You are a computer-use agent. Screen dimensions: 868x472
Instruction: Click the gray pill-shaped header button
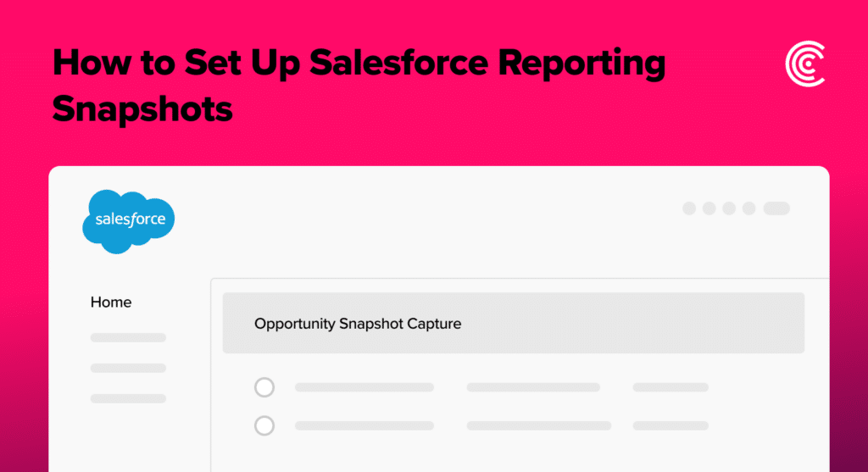[x=776, y=208]
